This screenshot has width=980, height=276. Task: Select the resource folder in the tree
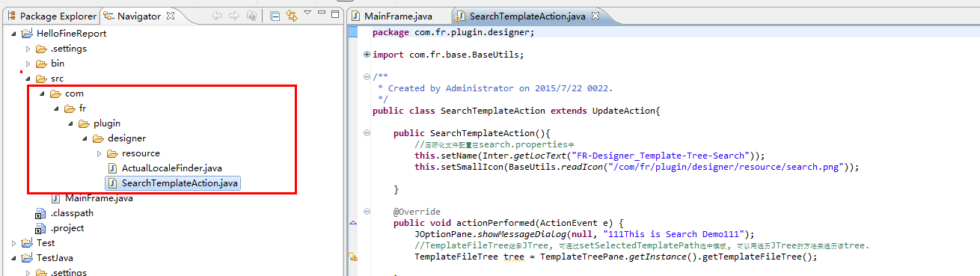point(133,153)
